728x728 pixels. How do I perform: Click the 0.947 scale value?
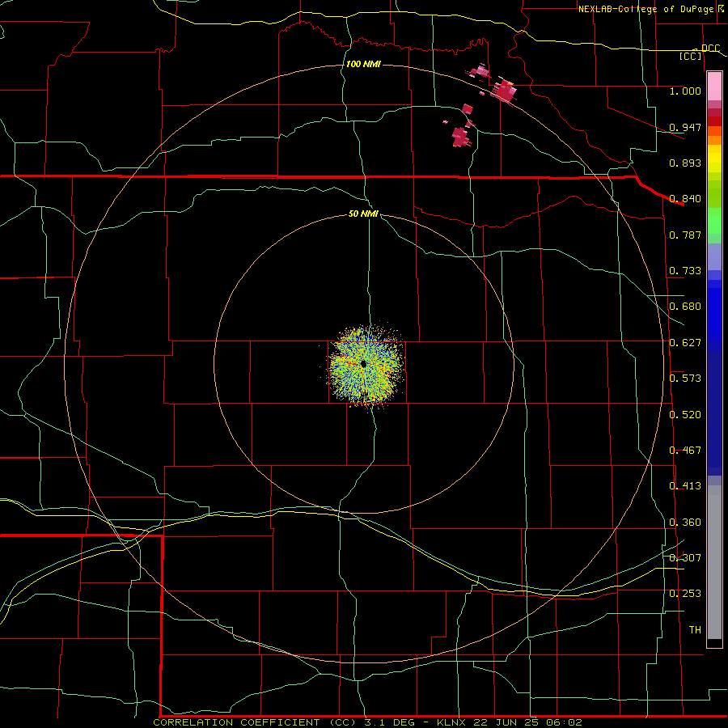tap(685, 127)
